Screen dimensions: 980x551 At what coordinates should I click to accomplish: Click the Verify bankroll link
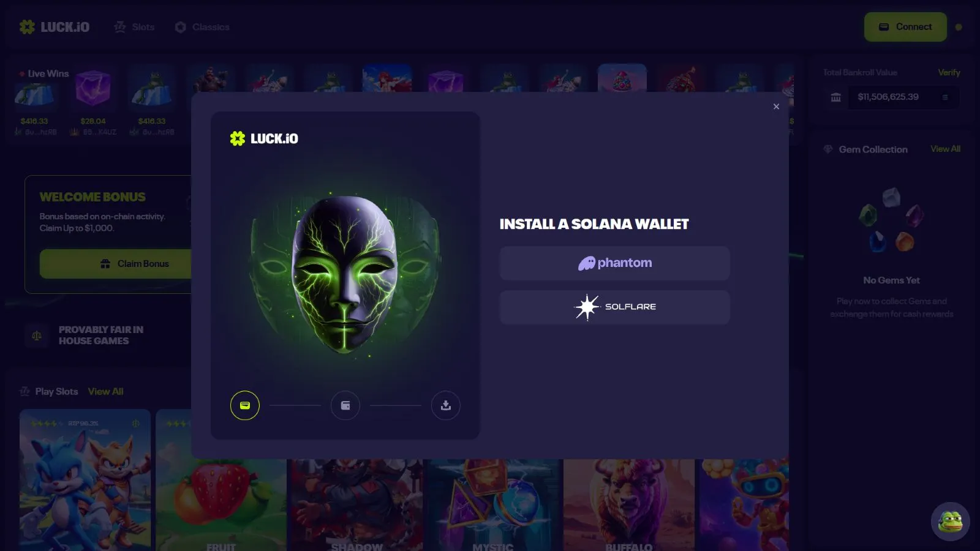(x=949, y=72)
